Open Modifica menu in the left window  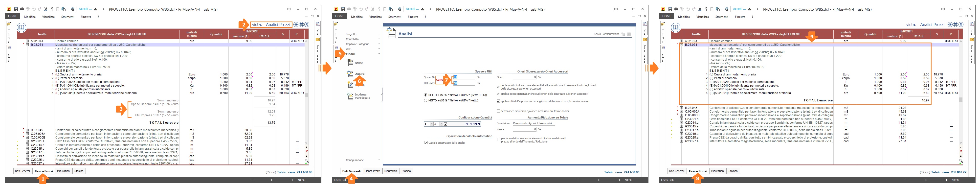click(30, 17)
